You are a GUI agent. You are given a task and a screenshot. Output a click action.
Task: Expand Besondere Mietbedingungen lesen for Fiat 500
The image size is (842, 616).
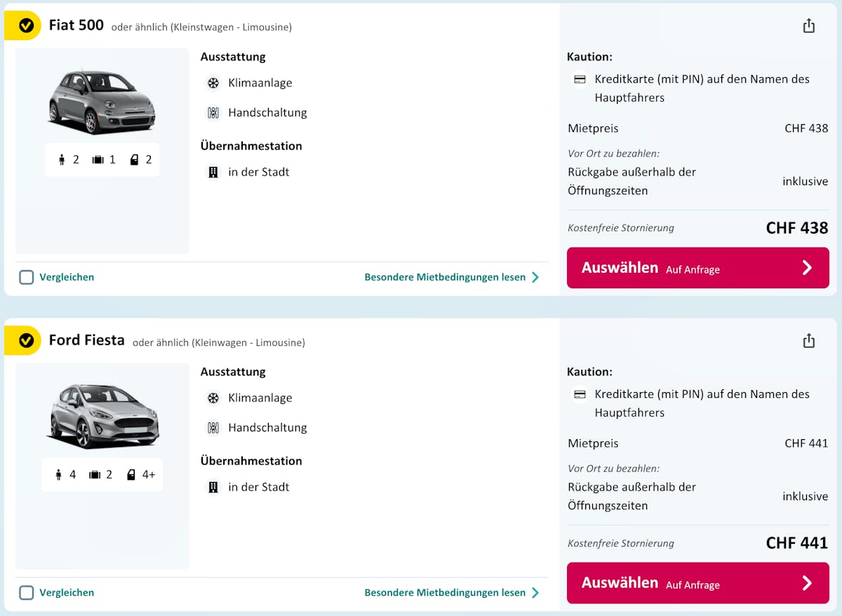pos(452,277)
